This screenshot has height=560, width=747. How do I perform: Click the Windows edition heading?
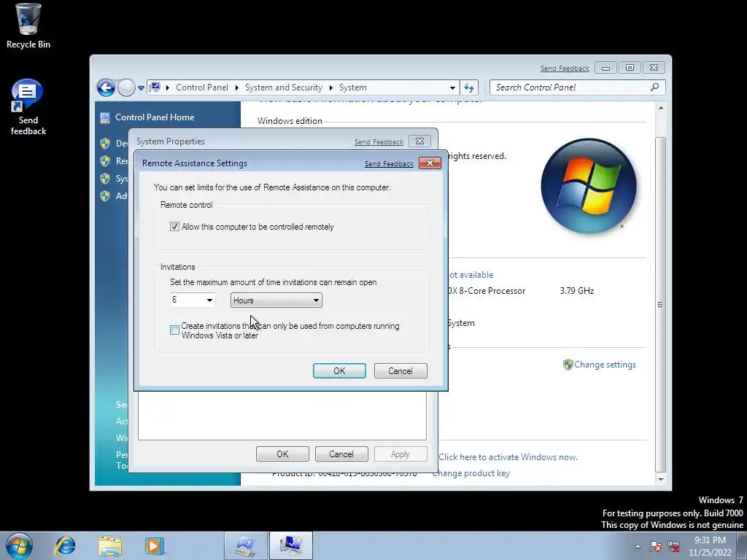[x=290, y=121]
